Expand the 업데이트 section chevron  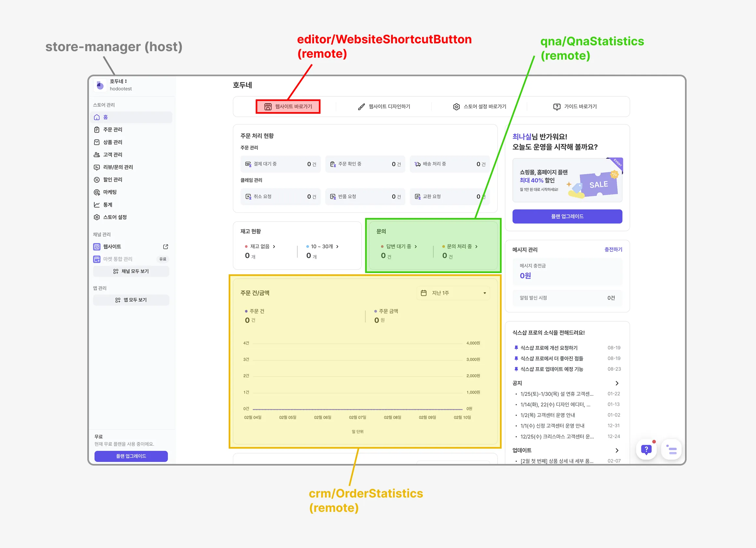[x=617, y=450]
